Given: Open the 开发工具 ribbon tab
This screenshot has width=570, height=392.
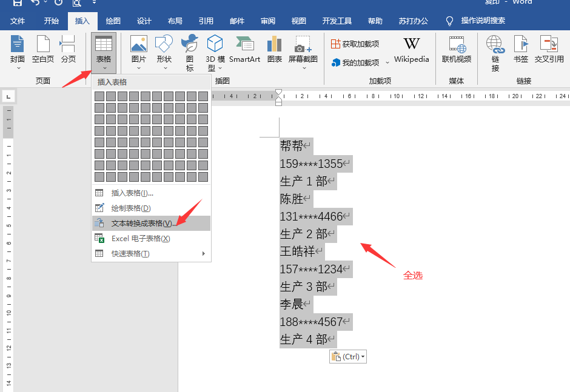Looking at the screenshot, I should [x=337, y=21].
